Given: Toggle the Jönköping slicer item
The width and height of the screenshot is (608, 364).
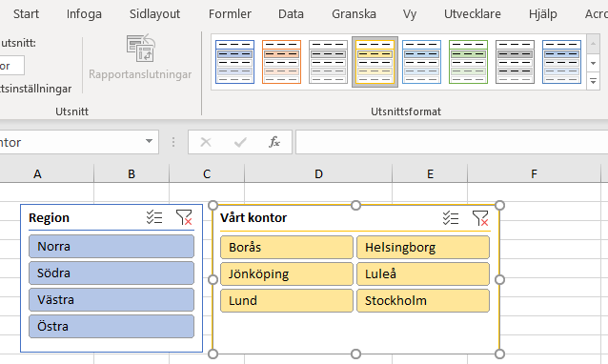Looking at the screenshot, I should (x=287, y=274).
